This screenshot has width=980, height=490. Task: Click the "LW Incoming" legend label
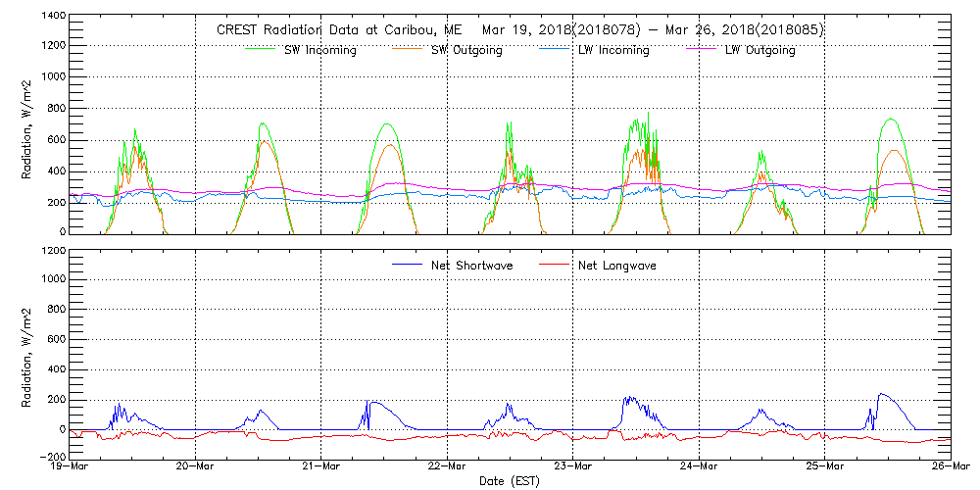(x=613, y=50)
